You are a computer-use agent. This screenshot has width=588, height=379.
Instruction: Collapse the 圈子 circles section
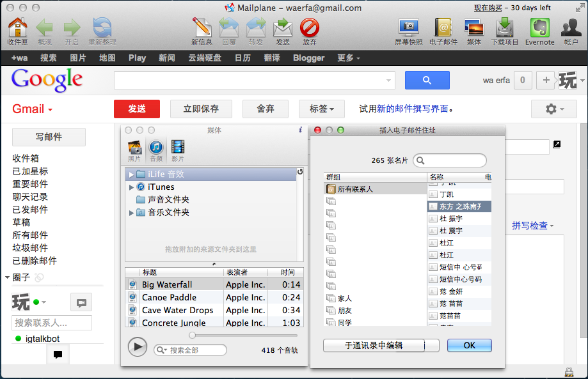click(7, 277)
